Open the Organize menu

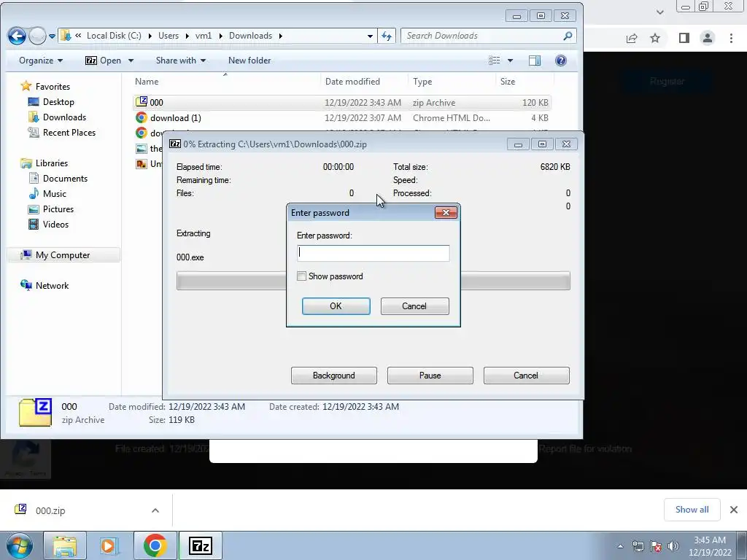pos(41,61)
